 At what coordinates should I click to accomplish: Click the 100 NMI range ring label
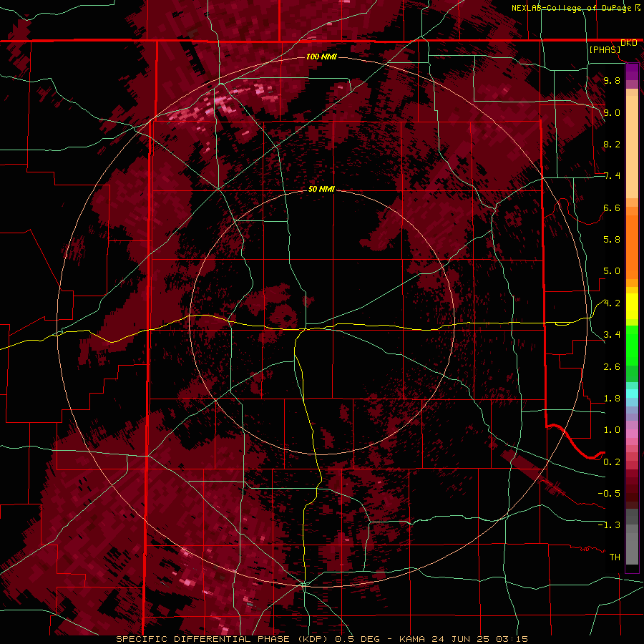click(x=321, y=57)
